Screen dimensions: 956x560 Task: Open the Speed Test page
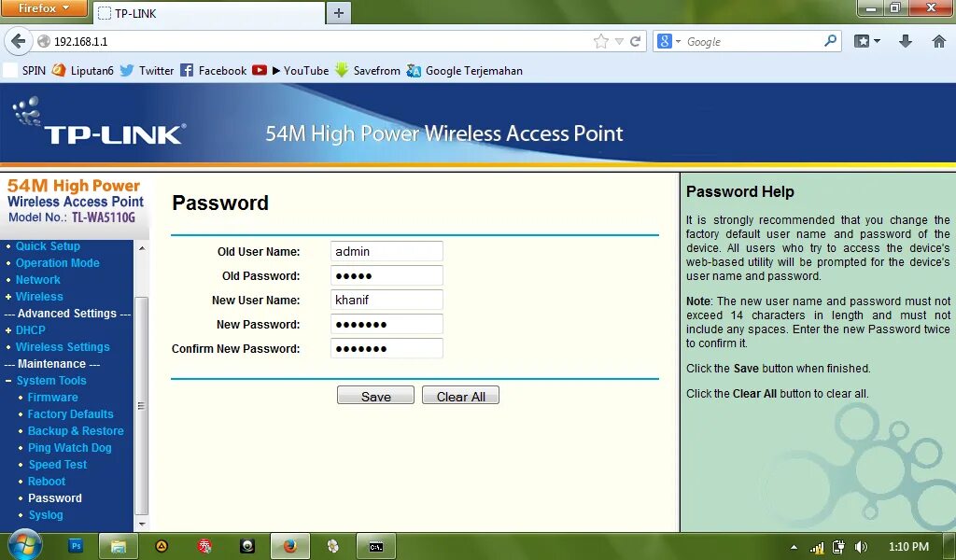[57, 464]
